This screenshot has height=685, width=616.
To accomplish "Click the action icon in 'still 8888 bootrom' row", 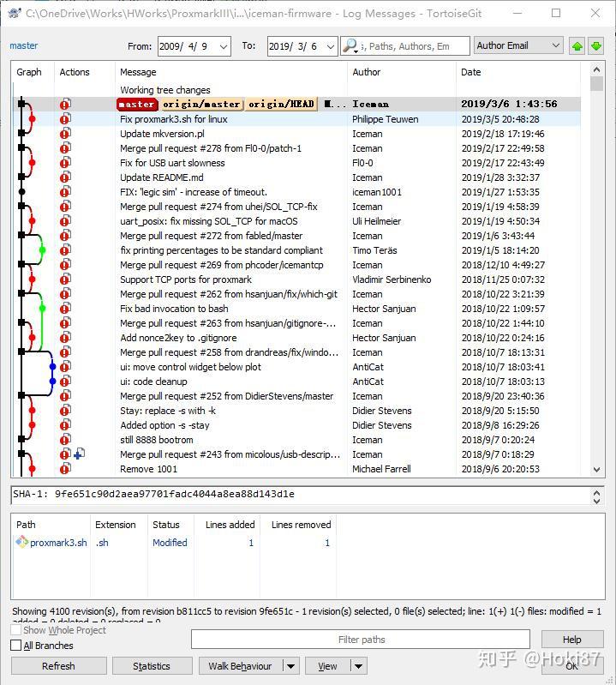I will (65, 440).
